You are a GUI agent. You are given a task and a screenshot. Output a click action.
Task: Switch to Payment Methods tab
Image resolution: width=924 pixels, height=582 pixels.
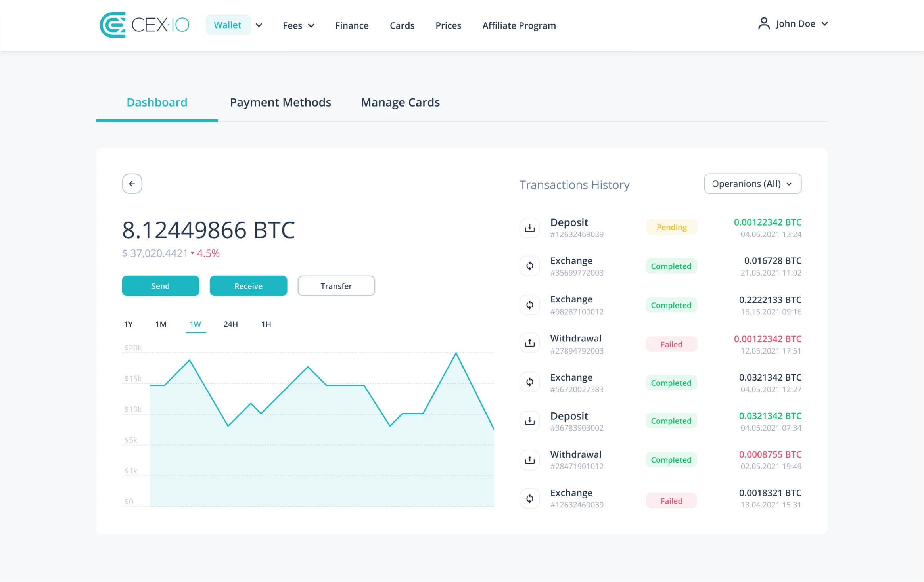pos(280,103)
